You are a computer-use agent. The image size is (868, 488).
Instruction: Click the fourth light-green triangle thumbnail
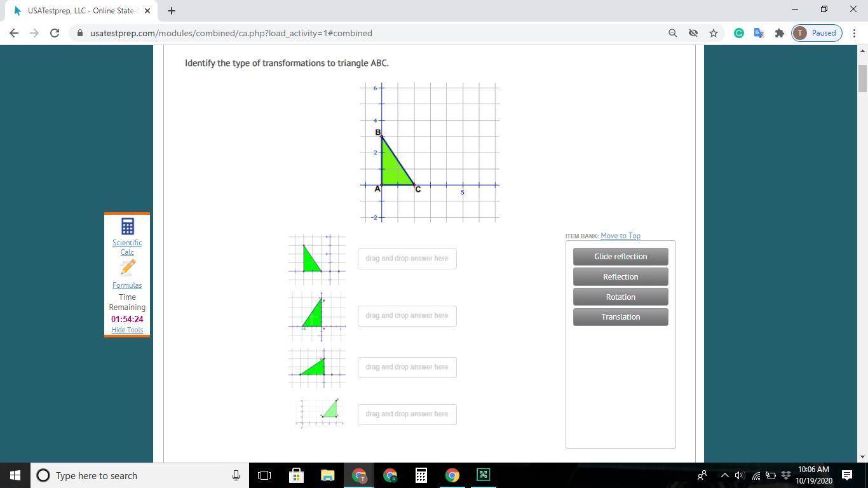pyautogui.click(x=318, y=413)
